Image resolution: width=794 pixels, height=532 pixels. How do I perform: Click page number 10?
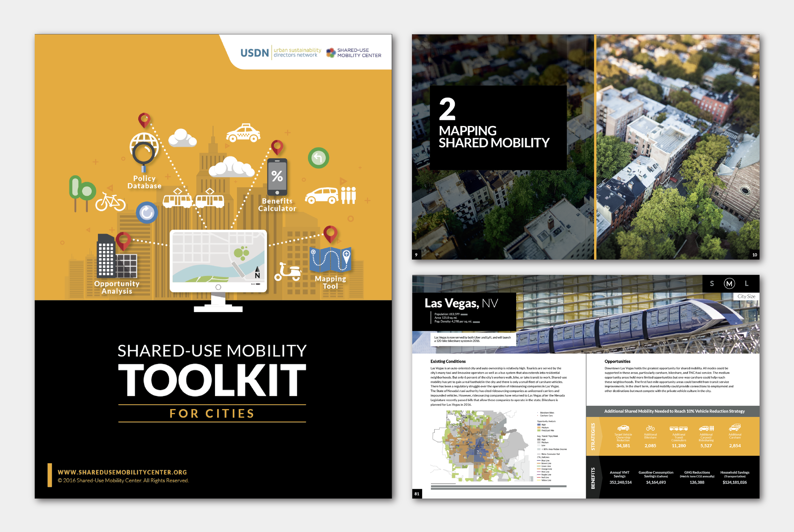coord(755,255)
